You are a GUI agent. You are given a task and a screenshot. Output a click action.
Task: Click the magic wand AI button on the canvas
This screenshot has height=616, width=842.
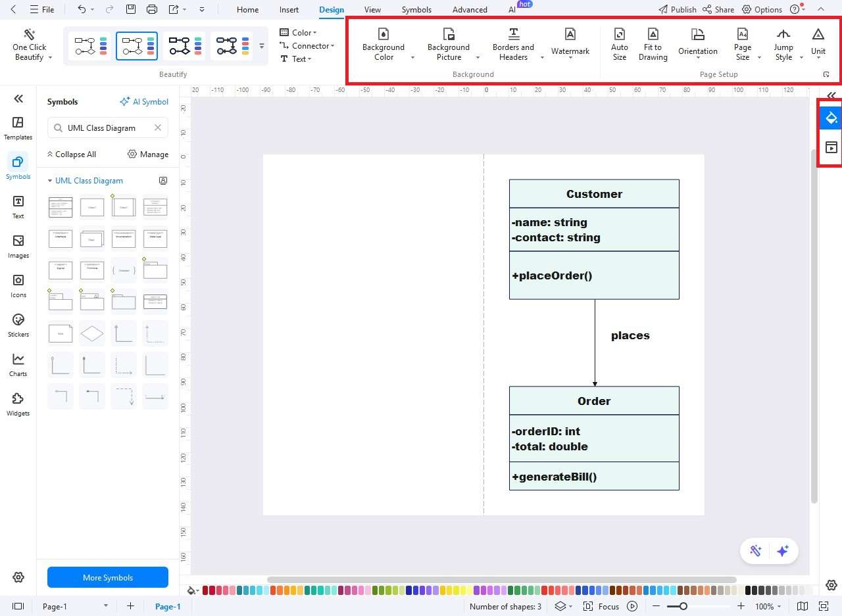point(755,552)
